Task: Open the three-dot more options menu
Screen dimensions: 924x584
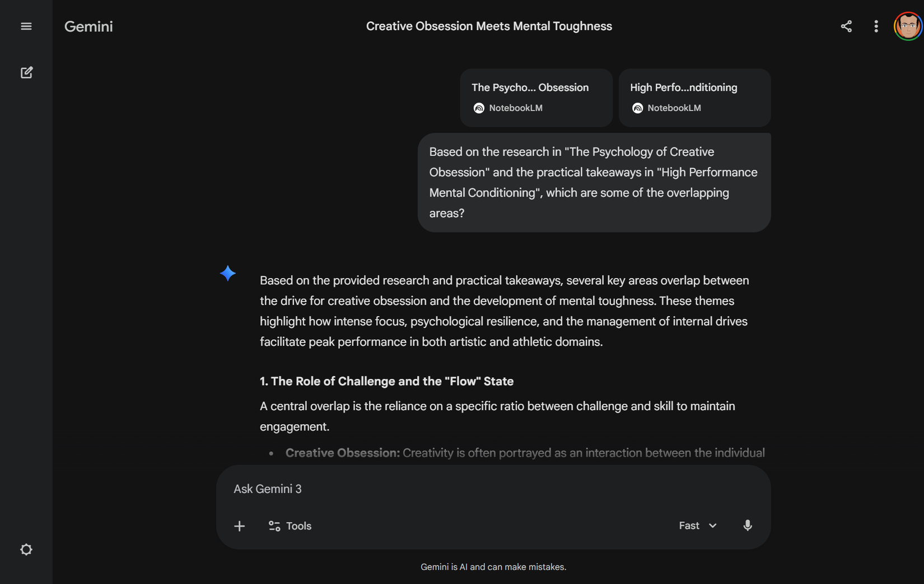Action: point(876,26)
